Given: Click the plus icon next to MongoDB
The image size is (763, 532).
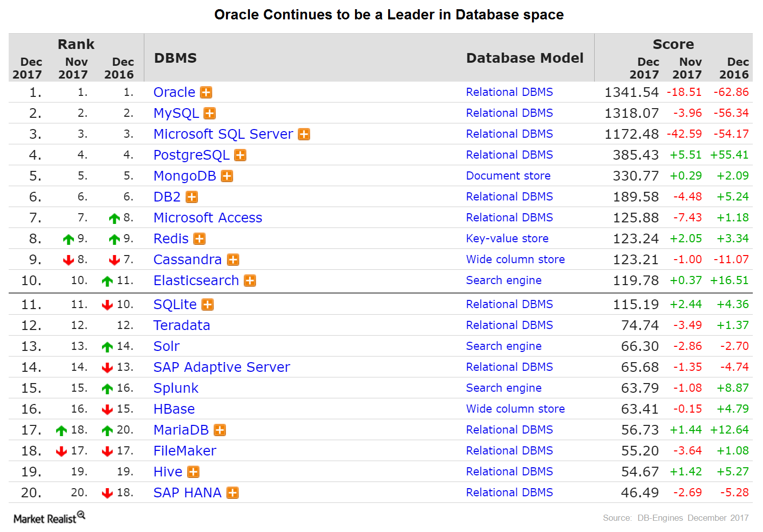Looking at the screenshot, I should tap(227, 176).
